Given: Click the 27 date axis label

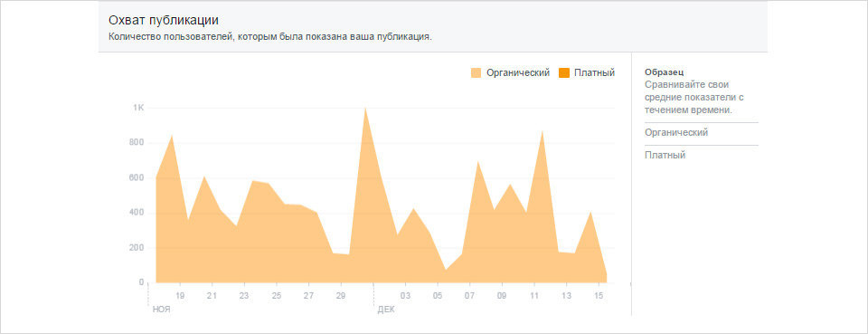Looking at the screenshot, I should coord(308,296).
